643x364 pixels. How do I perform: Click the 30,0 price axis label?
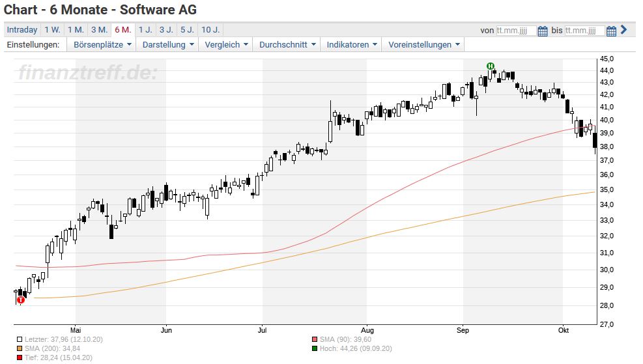tap(607, 270)
